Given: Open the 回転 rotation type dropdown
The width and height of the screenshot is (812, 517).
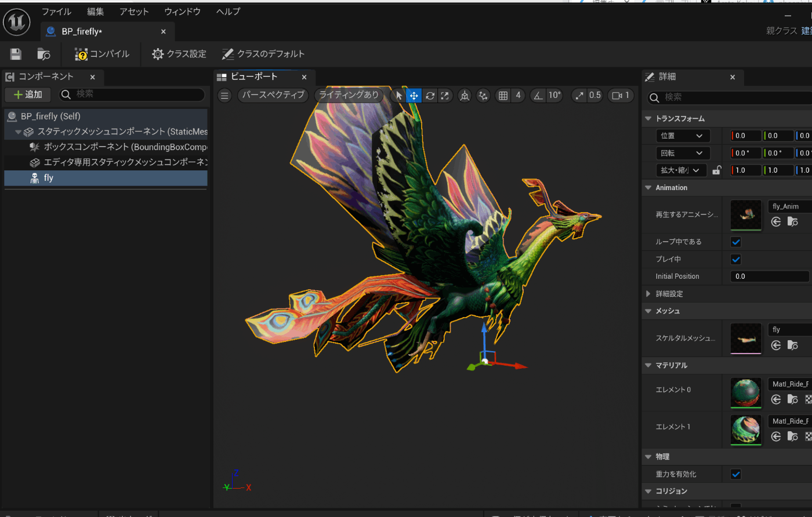Looking at the screenshot, I should point(683,153).
